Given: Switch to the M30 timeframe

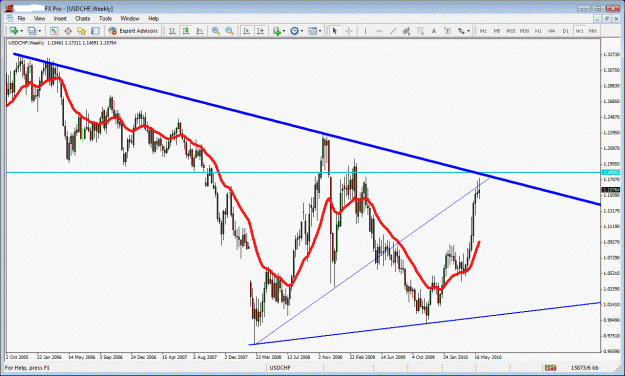Looking at the screenshot, I should [x=524, y=31].
